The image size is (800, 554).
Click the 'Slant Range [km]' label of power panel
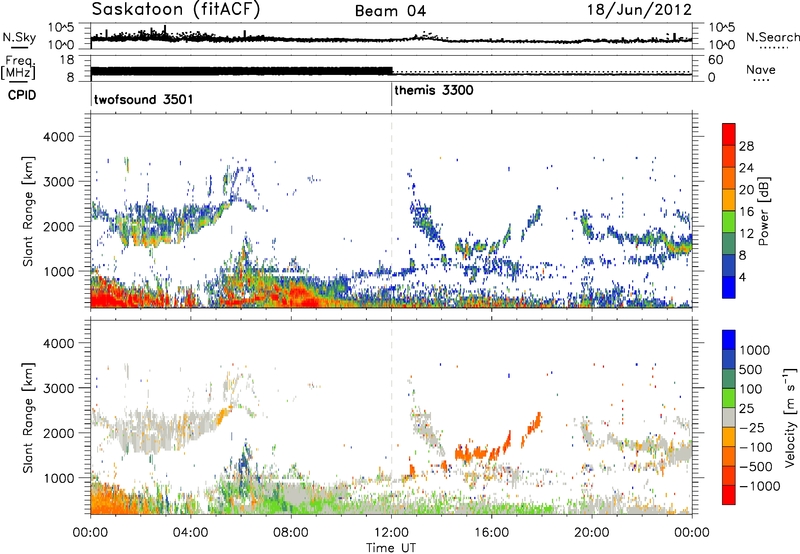tap(28, 211)
